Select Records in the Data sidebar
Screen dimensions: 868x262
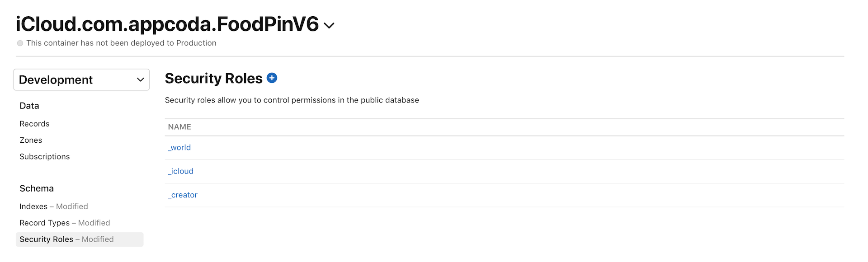point(34,123)
